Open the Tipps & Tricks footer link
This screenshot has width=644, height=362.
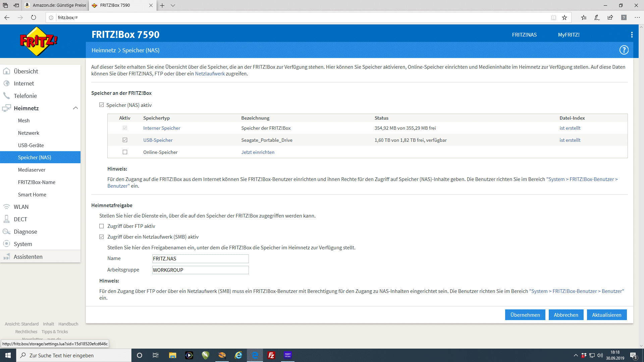55,332
